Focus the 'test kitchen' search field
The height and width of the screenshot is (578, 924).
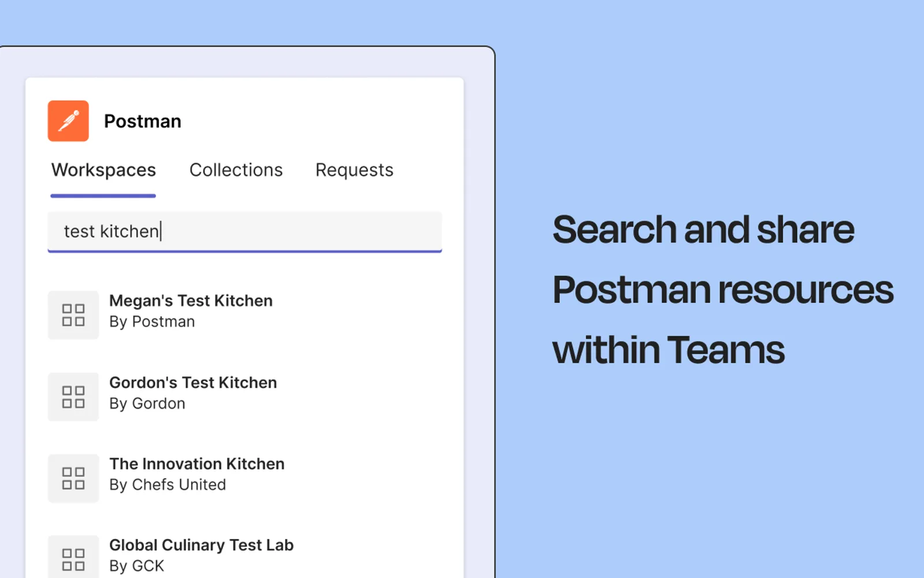[x=245, y=231]
